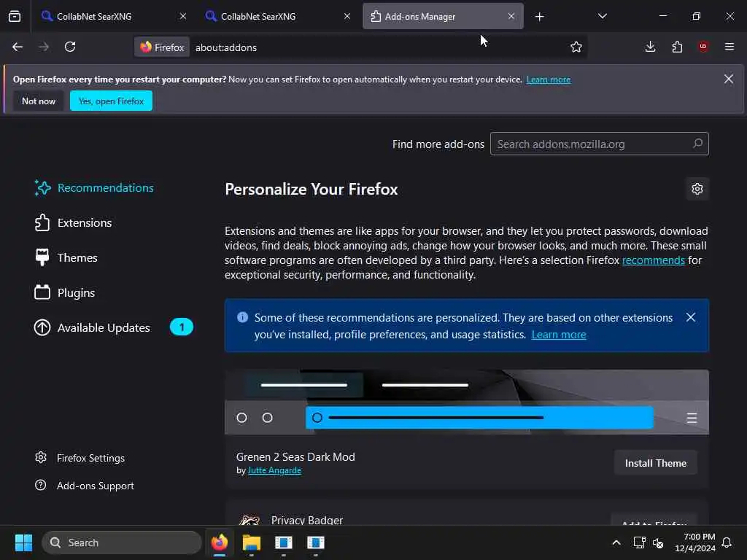This screenshot has height=560, width=747.
Task: Click Yes, open Firefox
Action: tap(111, 101)
